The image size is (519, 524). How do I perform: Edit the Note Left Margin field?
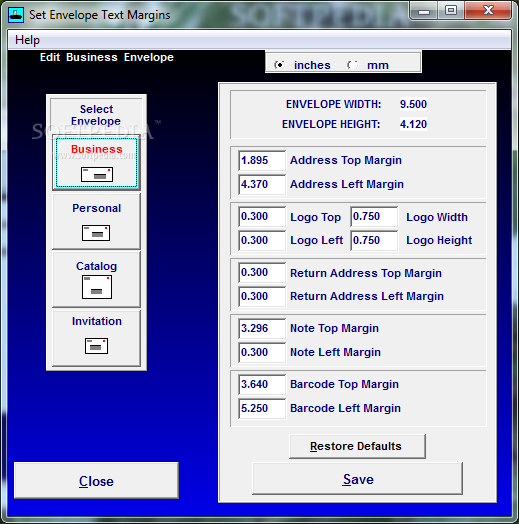tap(262, 352)
